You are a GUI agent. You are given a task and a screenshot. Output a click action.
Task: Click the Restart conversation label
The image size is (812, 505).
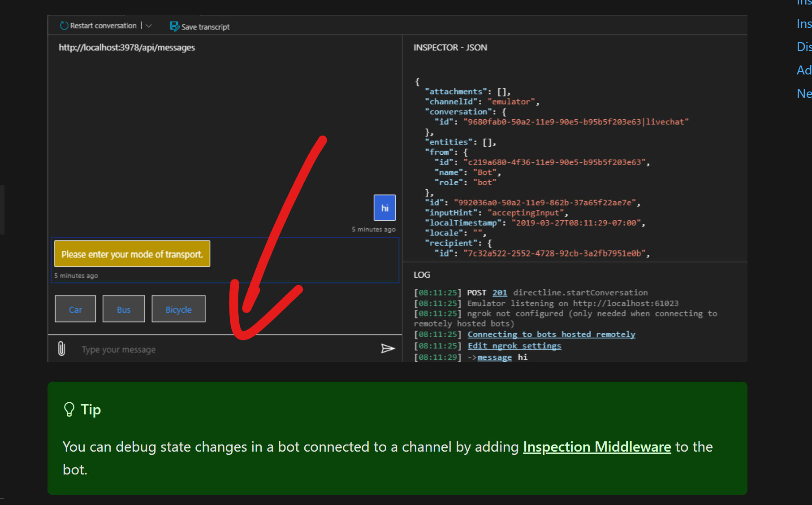point(103,26)
